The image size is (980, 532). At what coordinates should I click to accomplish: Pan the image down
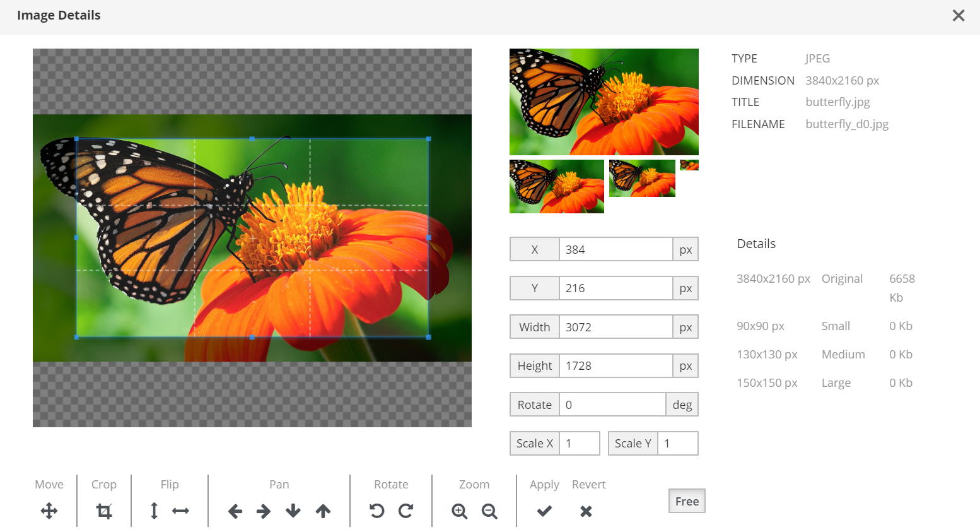coord(293,511)
